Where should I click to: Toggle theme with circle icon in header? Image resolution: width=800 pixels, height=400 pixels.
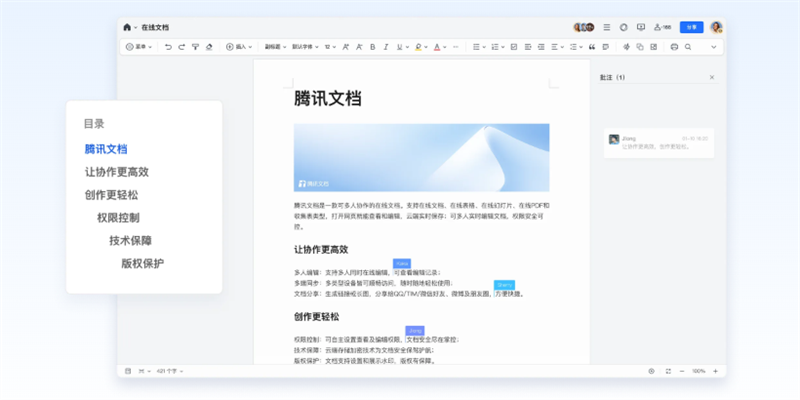pos(623,28)
